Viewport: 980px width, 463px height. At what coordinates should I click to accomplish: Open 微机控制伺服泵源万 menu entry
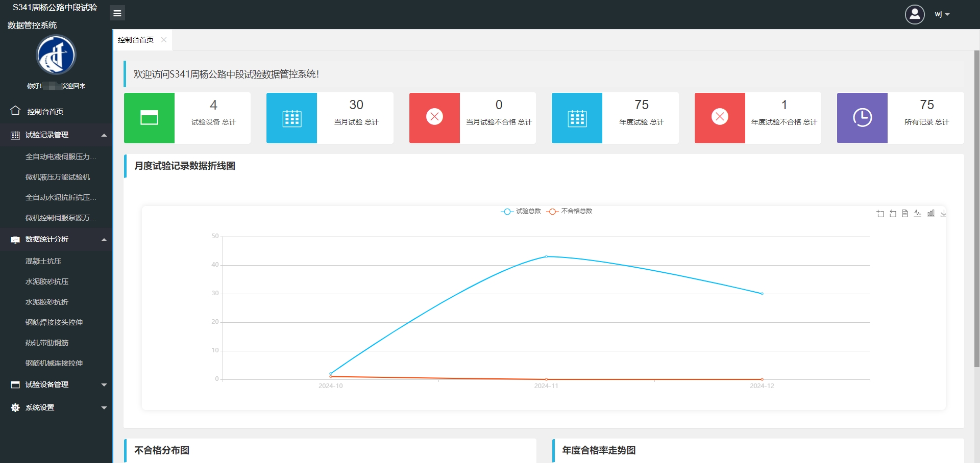(x=61, y=218)
